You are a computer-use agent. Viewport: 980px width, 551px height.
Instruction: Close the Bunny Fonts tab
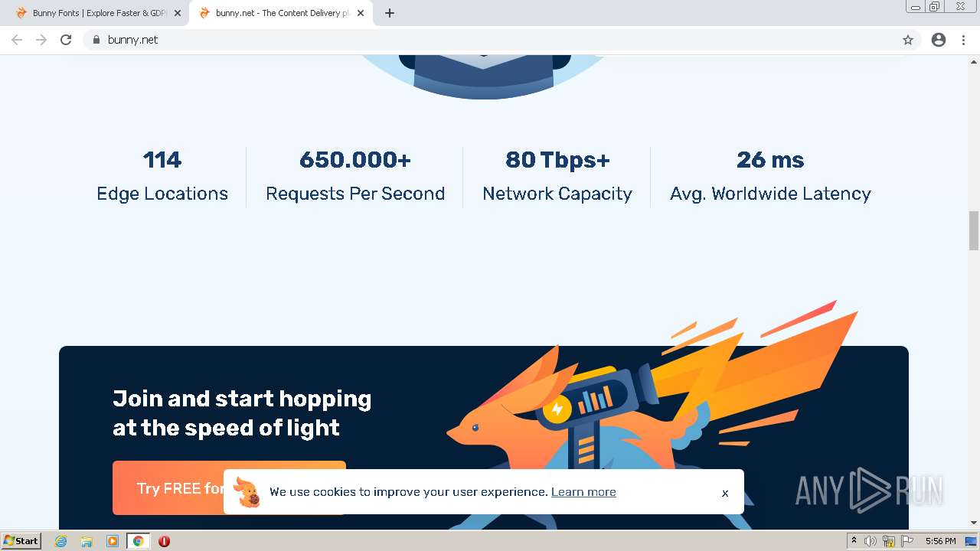(178, 13)
